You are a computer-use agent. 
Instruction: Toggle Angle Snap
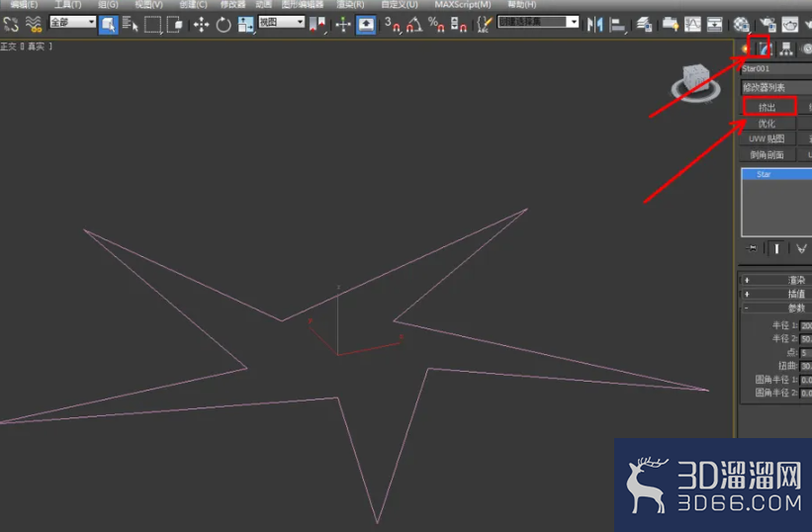[413, 25]
